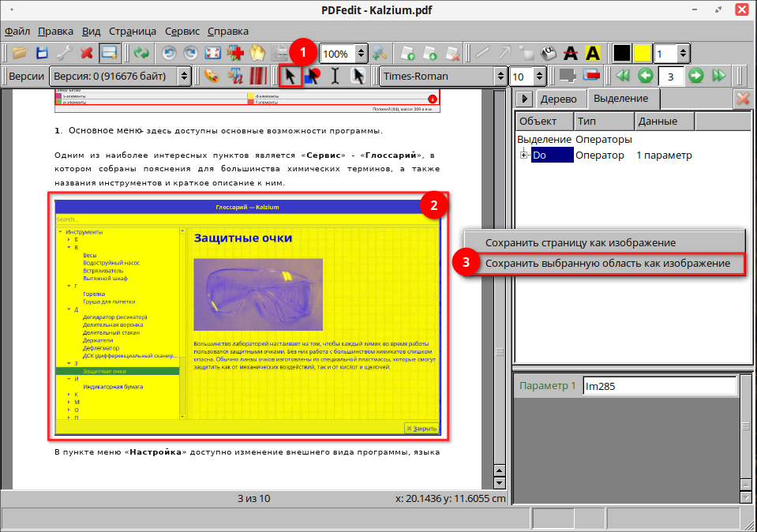Image resolution: width=757 pixels, height=532 pixels.
Task: Open the Сервис menu
Action: point(182,32)
